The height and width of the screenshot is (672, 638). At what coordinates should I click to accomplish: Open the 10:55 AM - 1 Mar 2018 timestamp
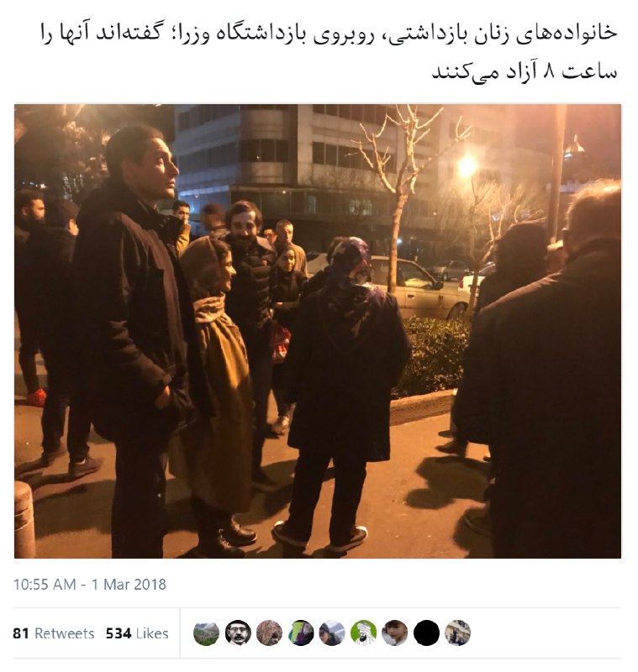[x=90, y=585]
